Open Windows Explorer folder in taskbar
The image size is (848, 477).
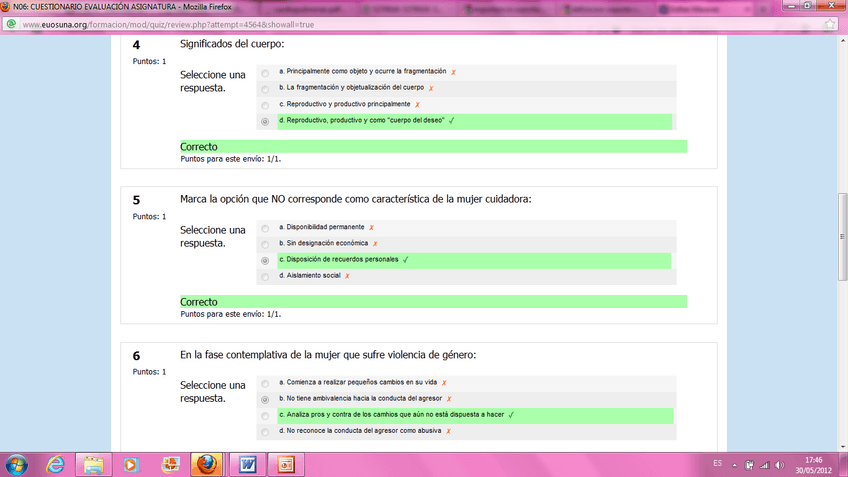tap(93, 464)
